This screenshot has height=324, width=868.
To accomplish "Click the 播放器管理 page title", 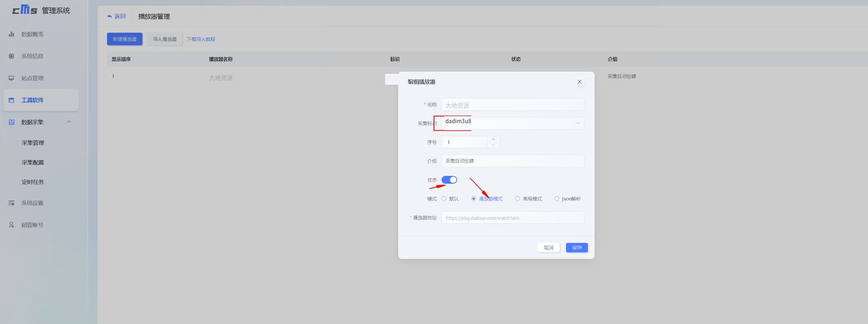I will [154, 16].
